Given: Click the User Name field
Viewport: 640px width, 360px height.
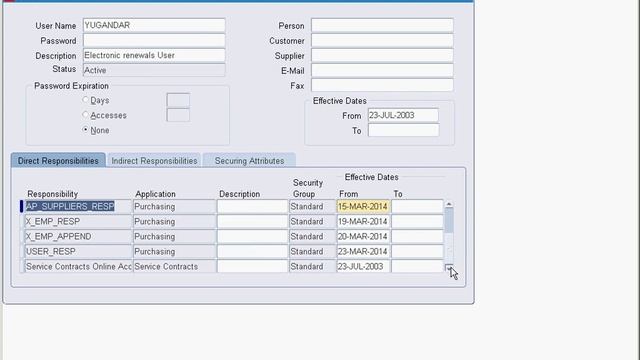Looking at the screenshot, I should [154, 25].
